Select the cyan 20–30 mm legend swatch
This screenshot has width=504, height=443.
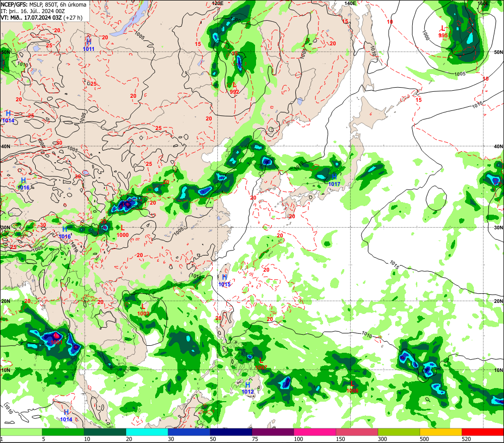click(147, 432)
